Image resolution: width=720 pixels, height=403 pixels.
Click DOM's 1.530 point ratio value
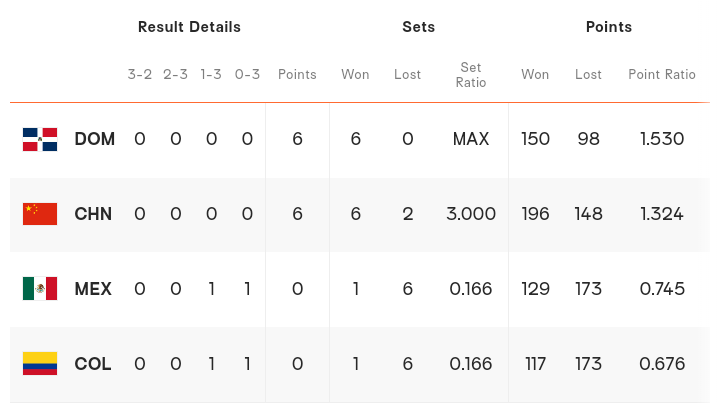point(662,139)
